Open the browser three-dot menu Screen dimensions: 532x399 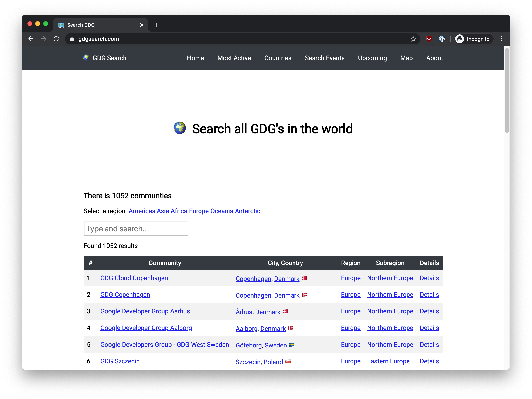click(x=501, y=39)
